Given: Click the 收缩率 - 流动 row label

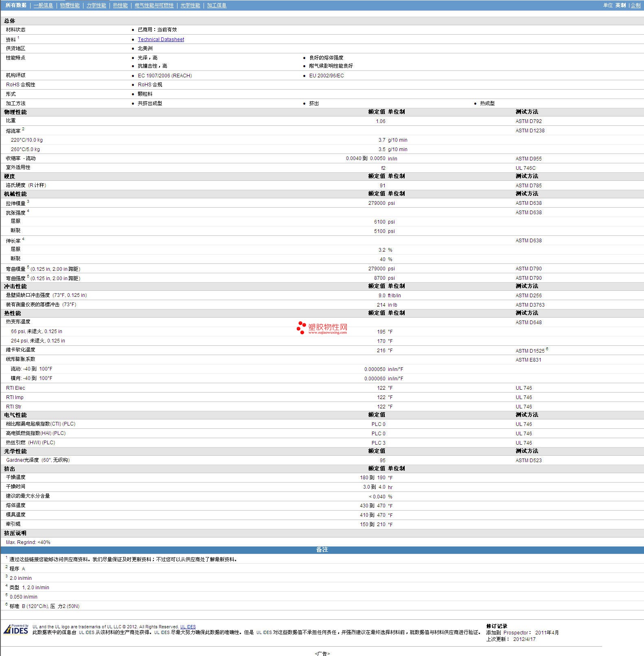Looking at the screenshot, I should tap(21, 158).
